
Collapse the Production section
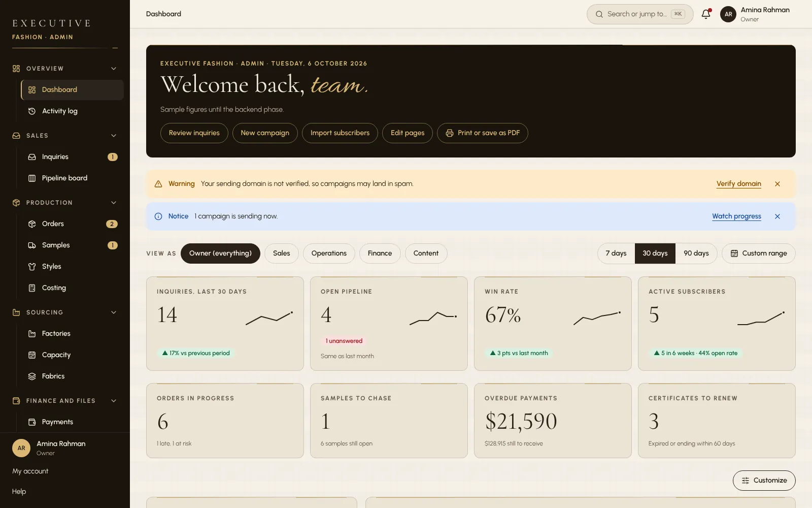click(65, 203)
